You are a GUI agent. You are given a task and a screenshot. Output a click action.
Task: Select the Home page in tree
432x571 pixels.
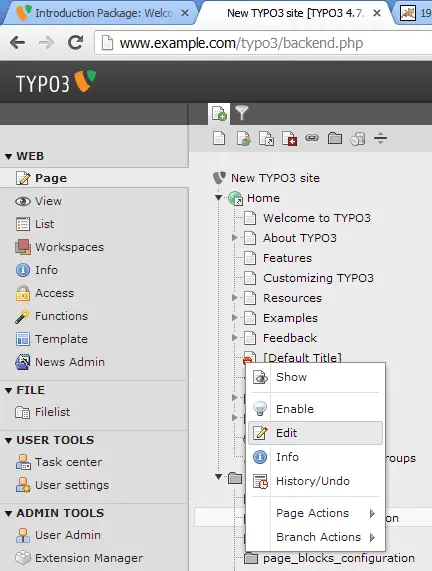coord(263,198)
